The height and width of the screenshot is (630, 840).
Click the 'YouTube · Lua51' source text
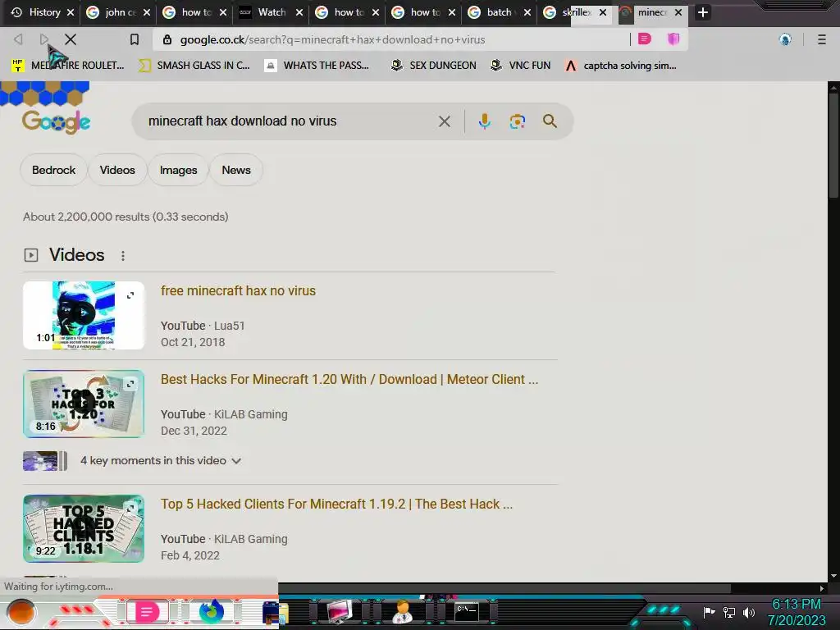click(203, 326)
